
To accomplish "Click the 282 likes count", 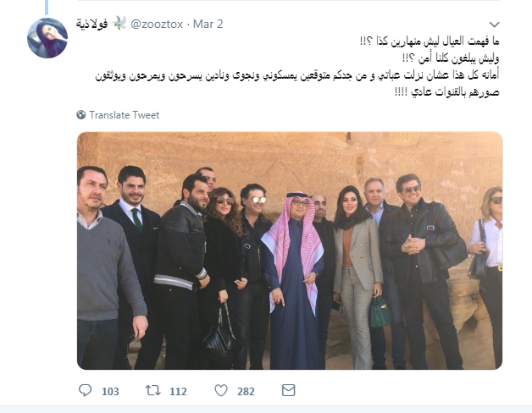I will [246, 391].
